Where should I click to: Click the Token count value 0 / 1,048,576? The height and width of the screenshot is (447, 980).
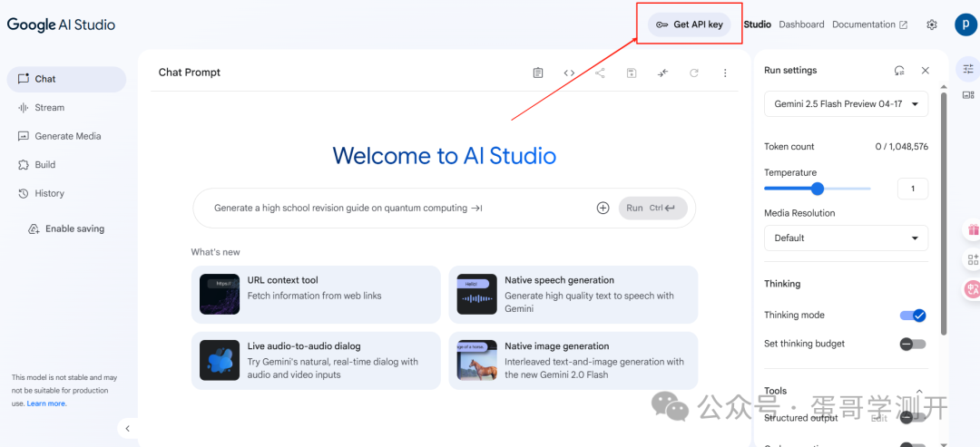(901, 147)
